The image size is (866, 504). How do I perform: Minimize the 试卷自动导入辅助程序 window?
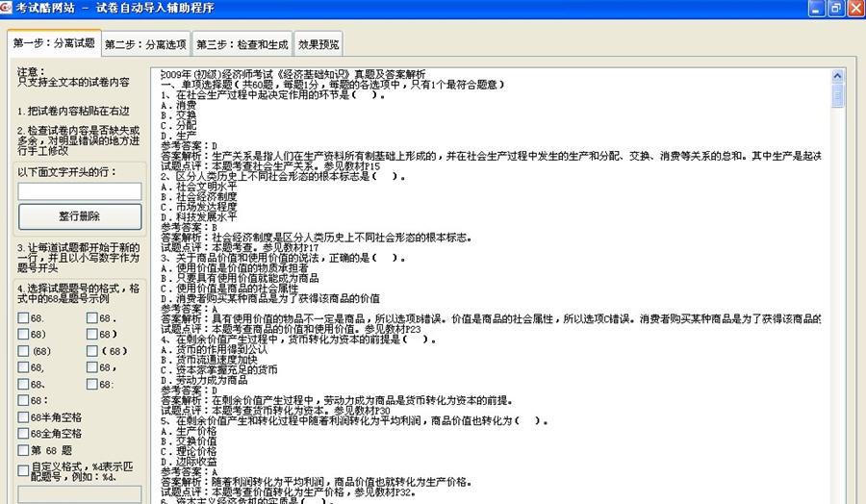(817, 8)
